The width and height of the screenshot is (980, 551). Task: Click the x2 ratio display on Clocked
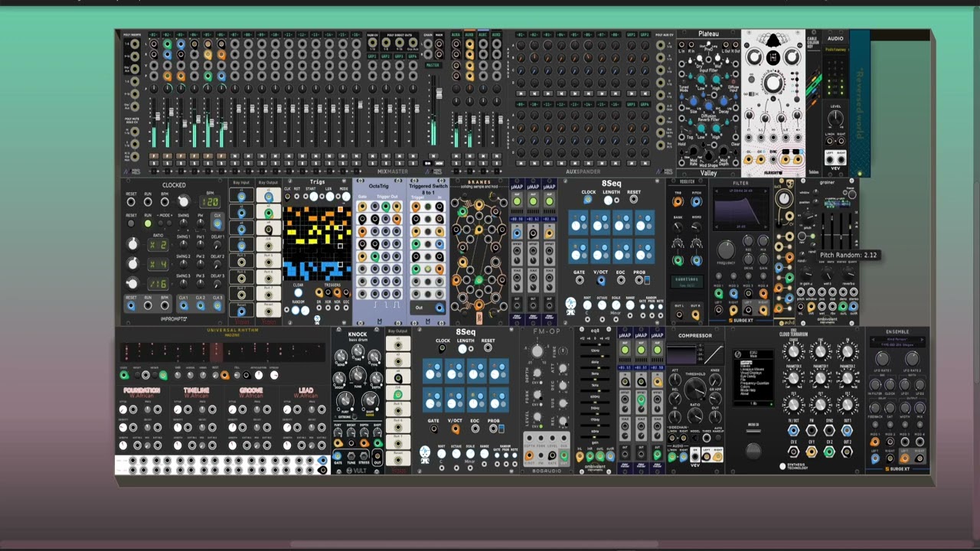[158, 245]
